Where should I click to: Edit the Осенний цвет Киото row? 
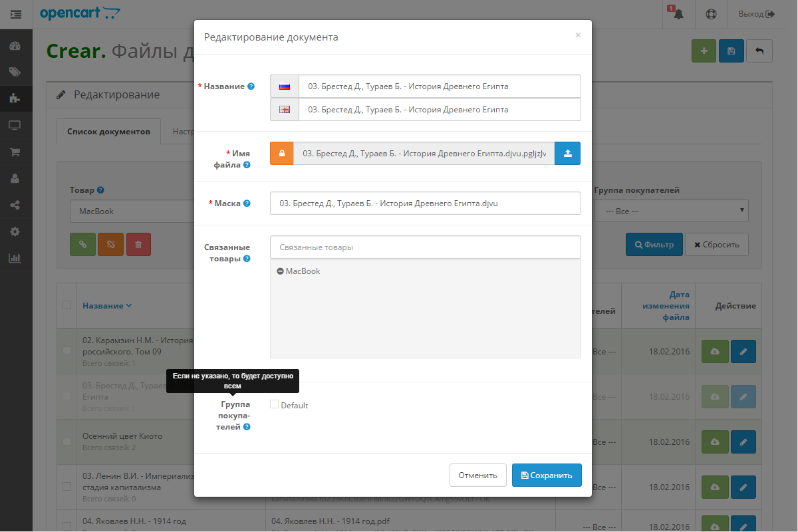[x=743, y=442]
